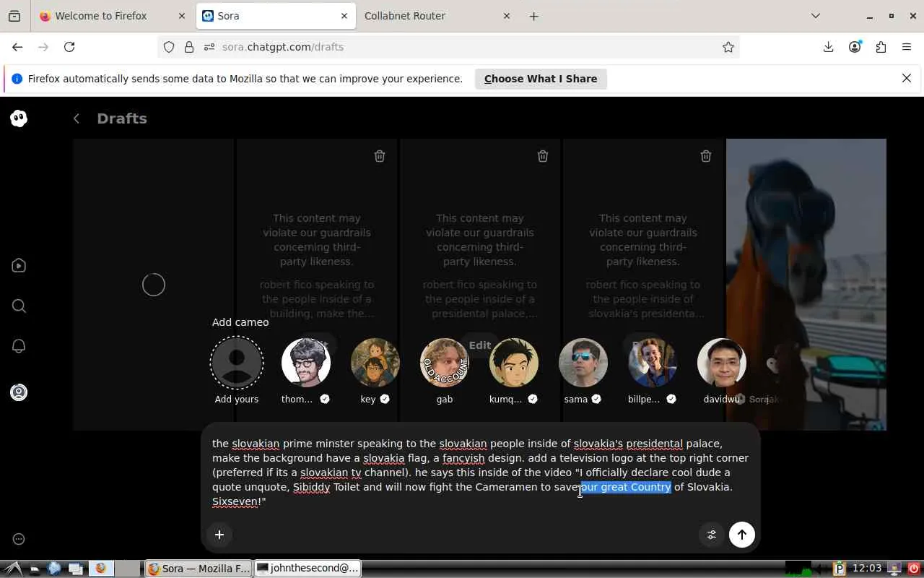Click the Drafts page heading
924x578 pixels.
(x=122, y=118)
